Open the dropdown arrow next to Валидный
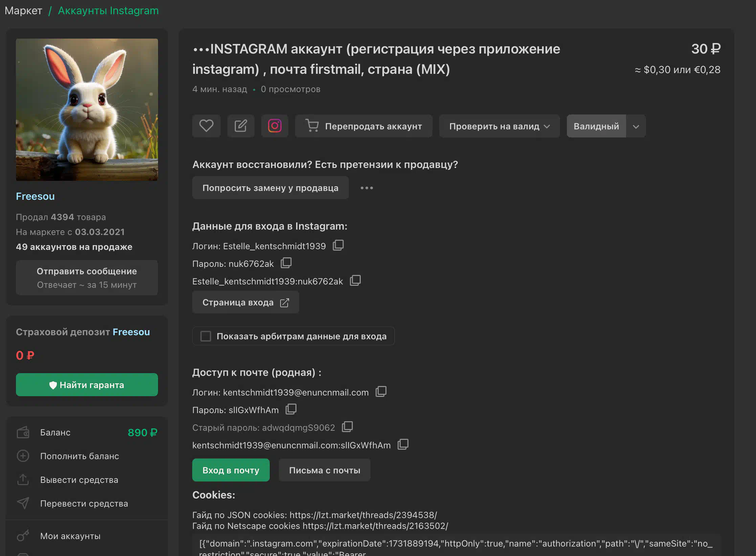 [x=636, y=126]
